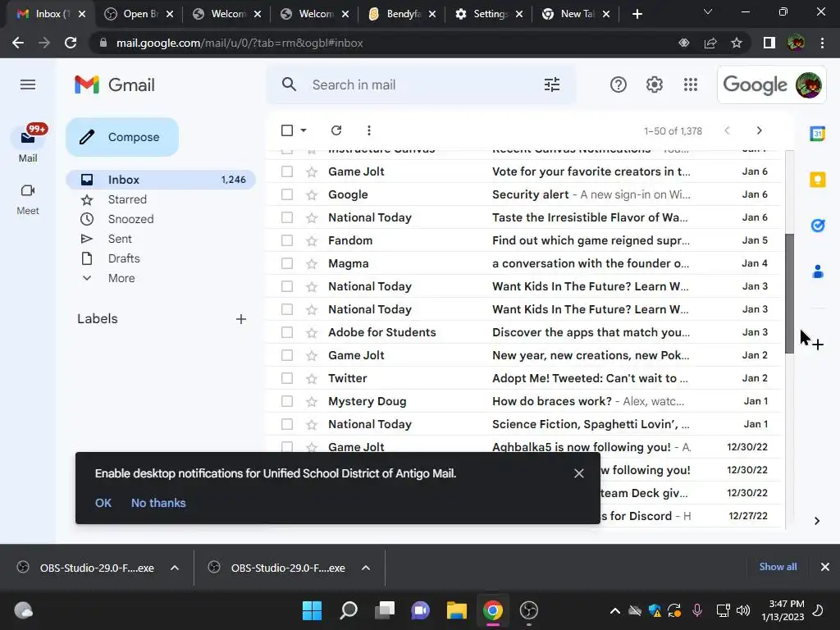Image resolution: width=840 pixels, height=630 pixels.
Task: Open File Explorer from taskbar
Action: click(457, 610)
